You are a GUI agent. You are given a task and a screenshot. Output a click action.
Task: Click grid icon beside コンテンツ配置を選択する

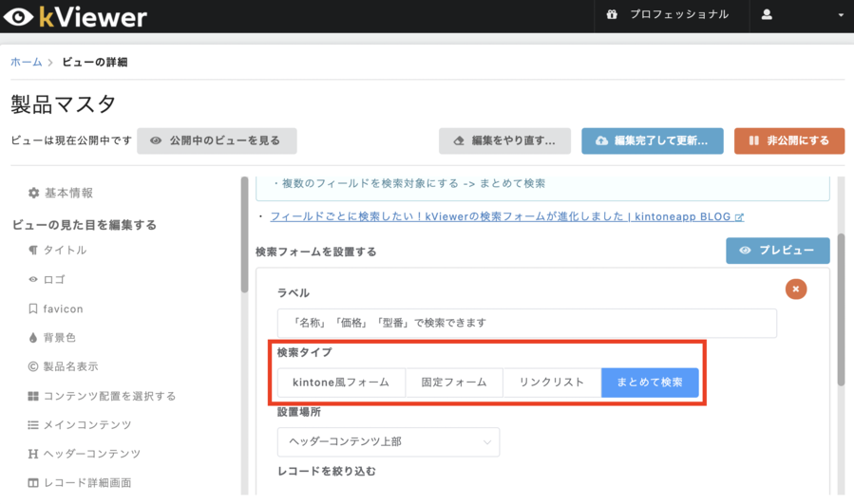(33, 396)
